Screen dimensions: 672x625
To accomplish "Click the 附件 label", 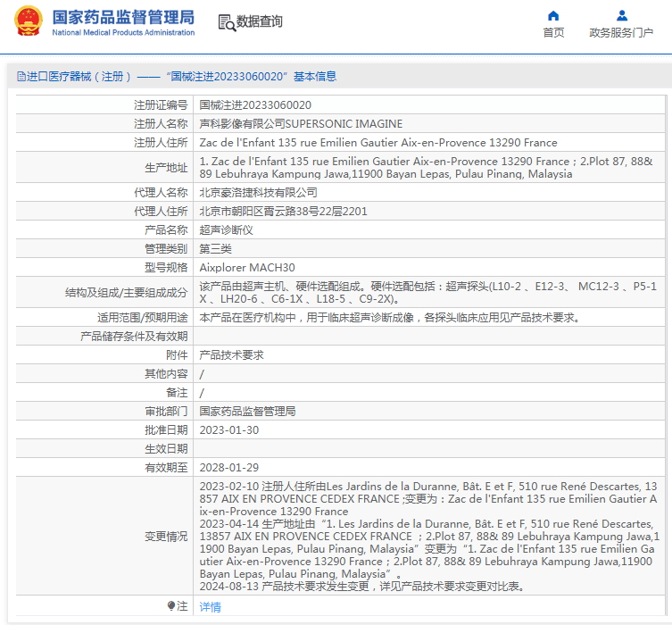I will pyautogui.click(x=177, y=355).
